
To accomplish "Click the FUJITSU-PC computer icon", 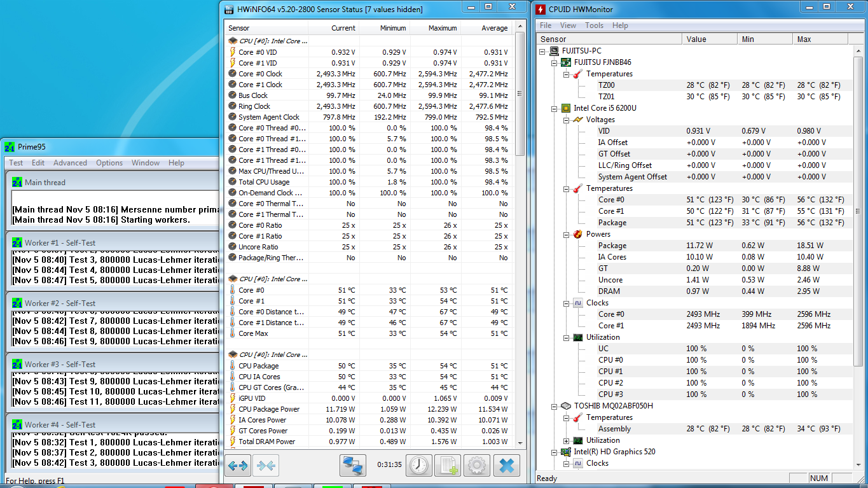I will coord(553,51).
